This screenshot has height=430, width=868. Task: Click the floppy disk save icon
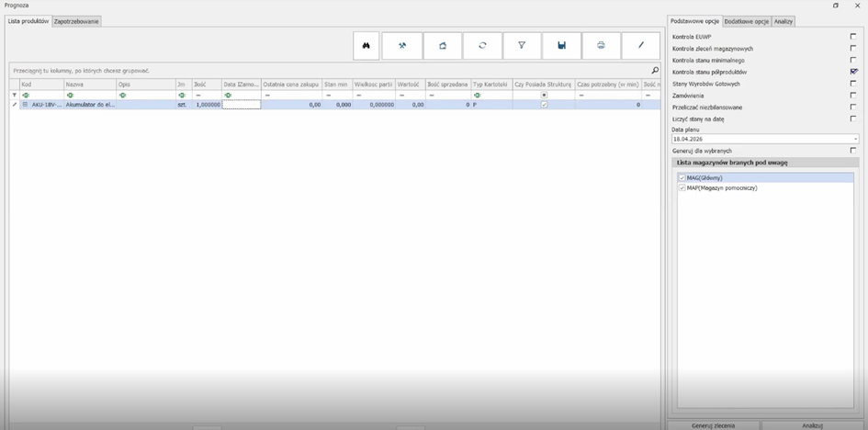[x=561, y=45]
